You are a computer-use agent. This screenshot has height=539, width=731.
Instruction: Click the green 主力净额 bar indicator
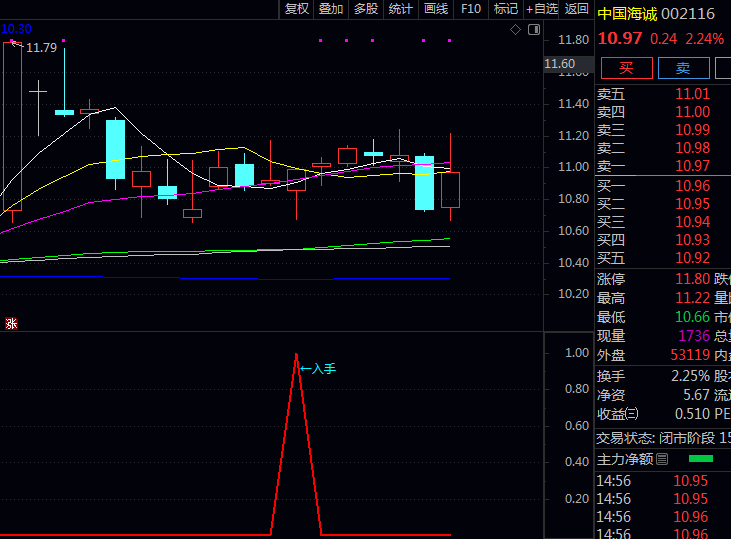click(701, 459)
